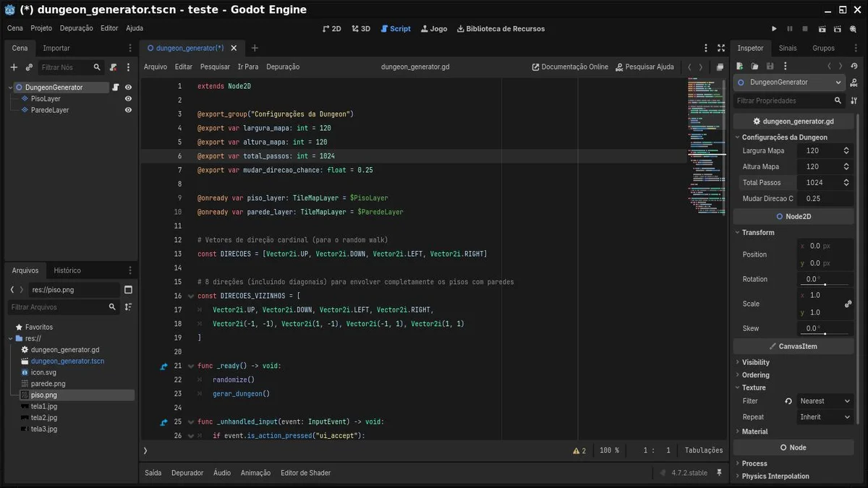The width and height of the screenshot is (868, 488).
Task: Switch to the 2D workspace
Action: pyautogui.click(x=331, y=29)
